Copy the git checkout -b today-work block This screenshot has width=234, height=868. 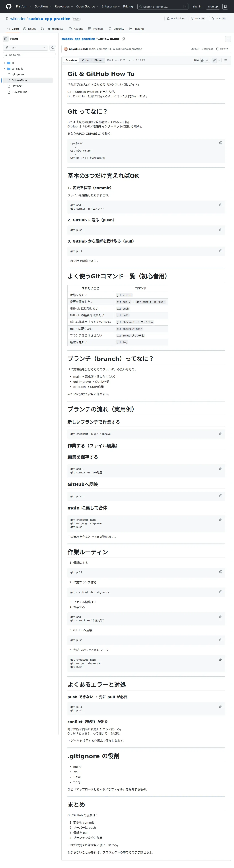[221, 592]
